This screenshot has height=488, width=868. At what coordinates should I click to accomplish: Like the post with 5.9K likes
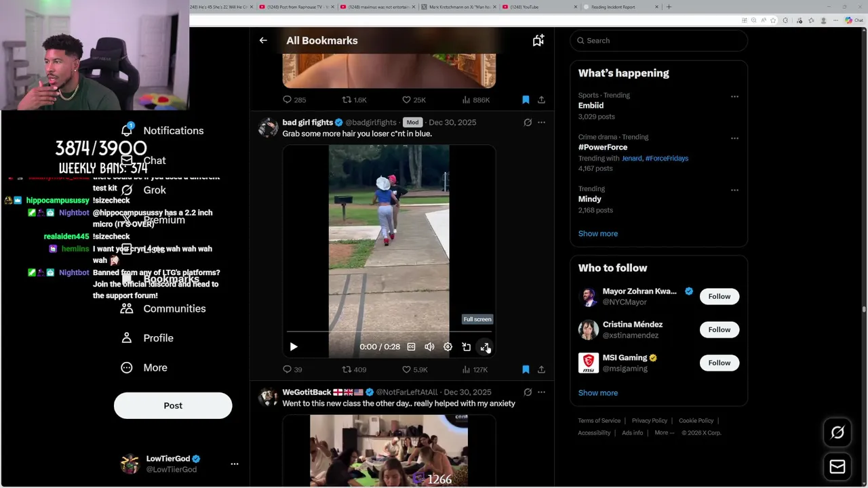[x=414, y=369]
